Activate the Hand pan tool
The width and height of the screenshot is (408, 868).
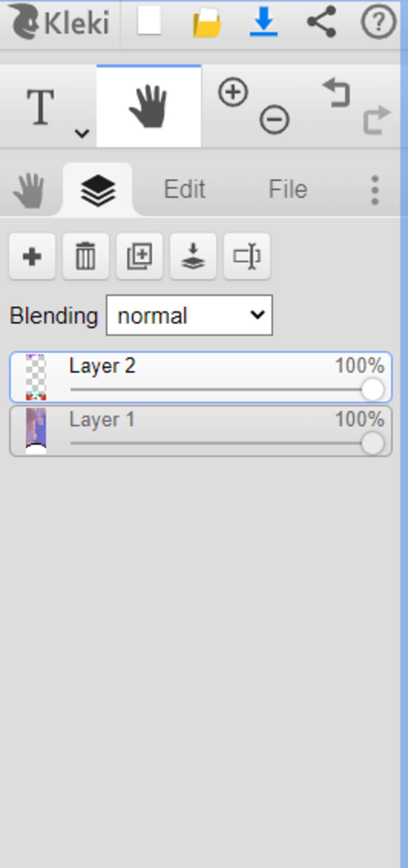[x=148, y=107]
